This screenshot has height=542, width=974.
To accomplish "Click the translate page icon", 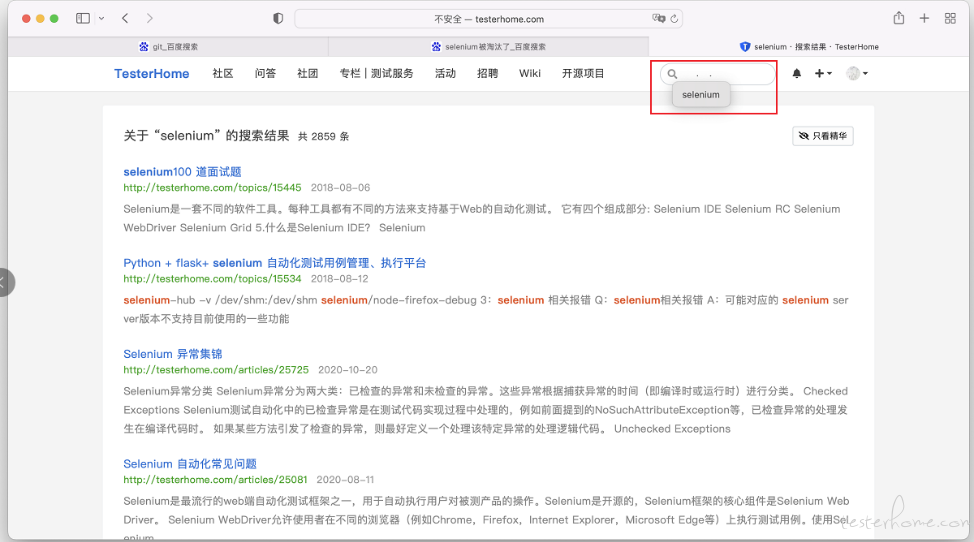I will pos(658,19).
